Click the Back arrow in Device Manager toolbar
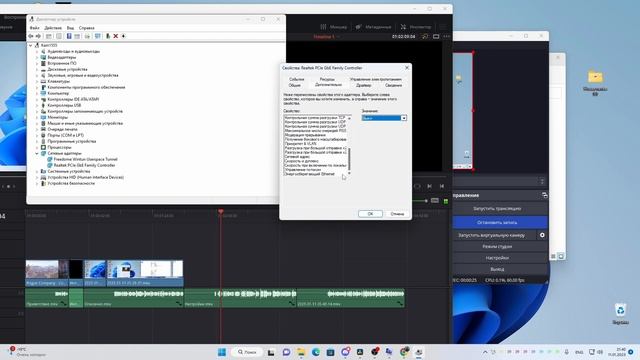The image size is (640, 360). pyautogui.click(x=31, y=36)
